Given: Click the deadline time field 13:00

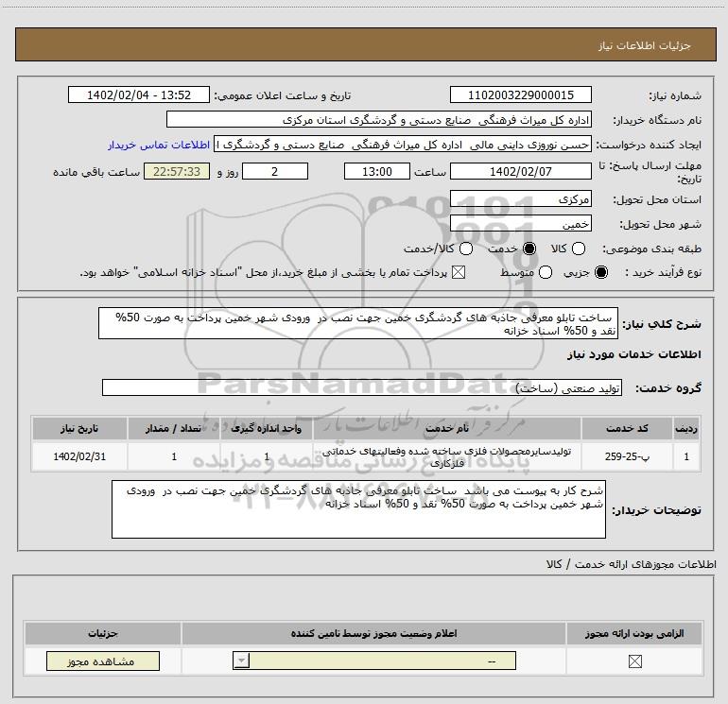Looking at the screenshot, I should pos(377,171).
